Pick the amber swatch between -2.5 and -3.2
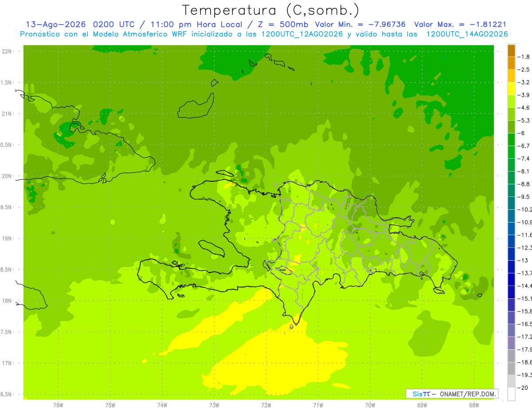Viewport: 532px width, 411px height. [x=511, y=76]
